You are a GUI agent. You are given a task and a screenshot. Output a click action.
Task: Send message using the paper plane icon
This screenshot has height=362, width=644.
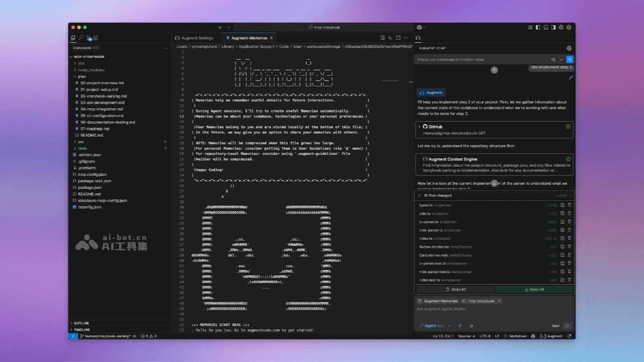pos(567,326)
